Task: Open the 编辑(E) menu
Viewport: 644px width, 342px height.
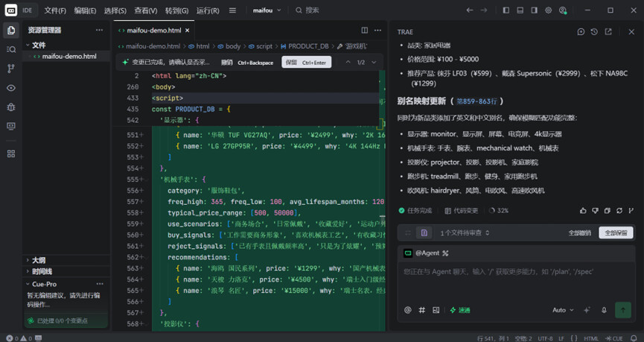Action: [x=85, y=10]
